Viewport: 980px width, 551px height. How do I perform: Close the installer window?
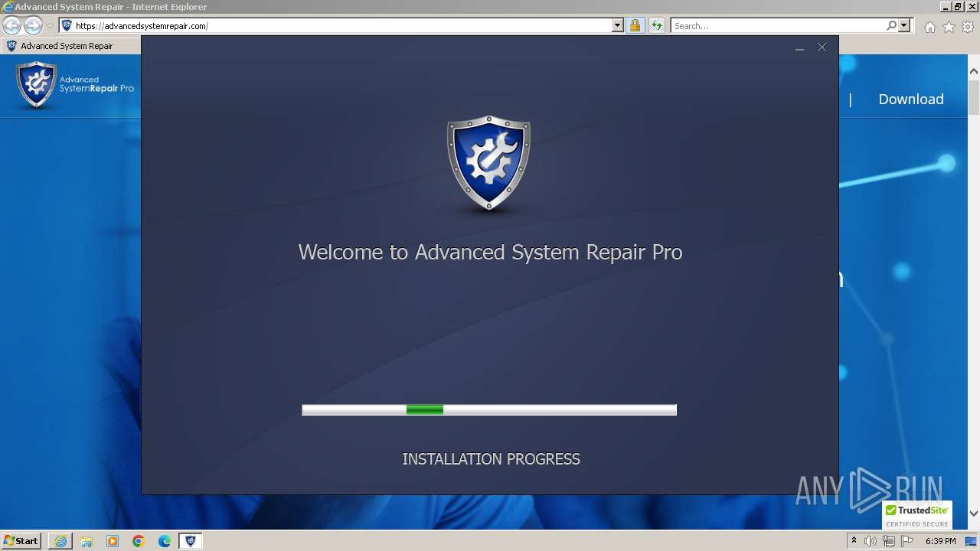tap(822, 47)
